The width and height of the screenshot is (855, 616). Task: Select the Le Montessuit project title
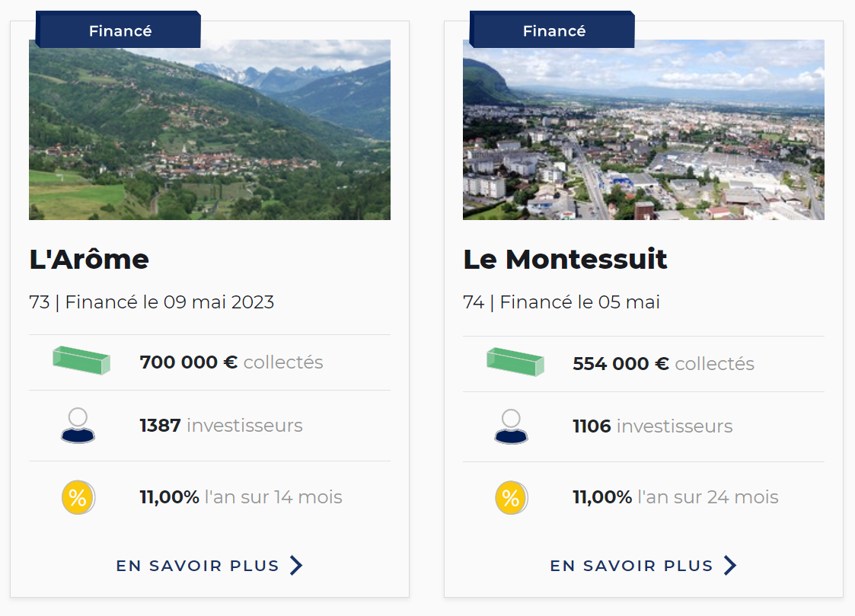pos(565,260)
